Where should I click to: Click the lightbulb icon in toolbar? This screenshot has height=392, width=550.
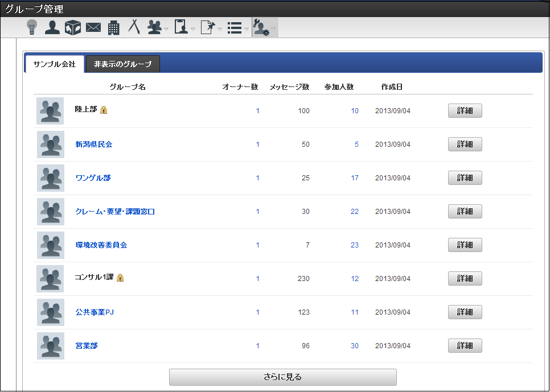point(32,27)
